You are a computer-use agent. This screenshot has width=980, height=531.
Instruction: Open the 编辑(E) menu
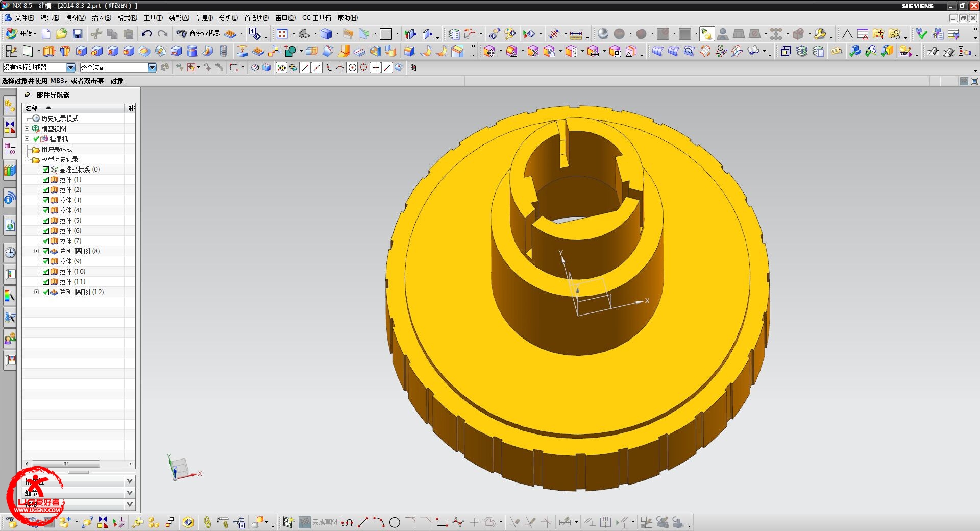[50, 18]
